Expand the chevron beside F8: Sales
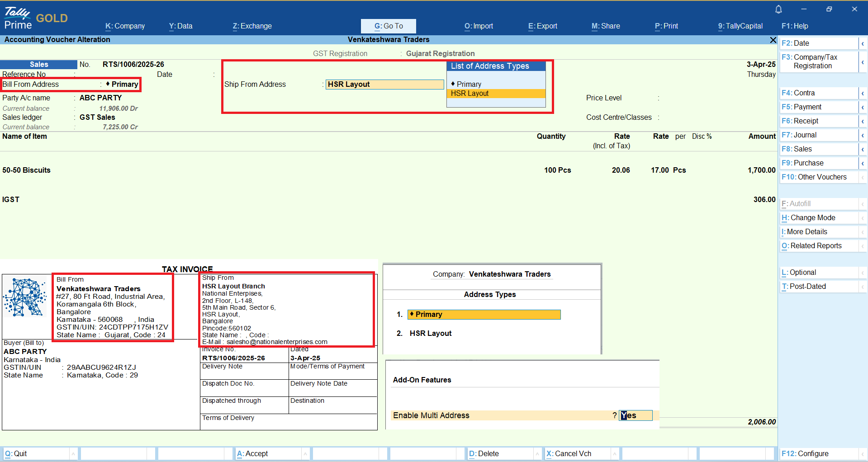 [863, 149]
